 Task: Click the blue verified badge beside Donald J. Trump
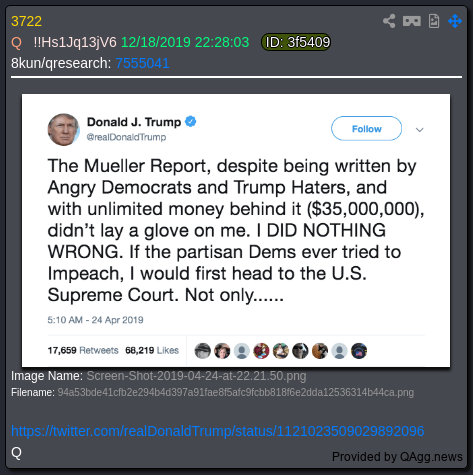tap(191, 122)
